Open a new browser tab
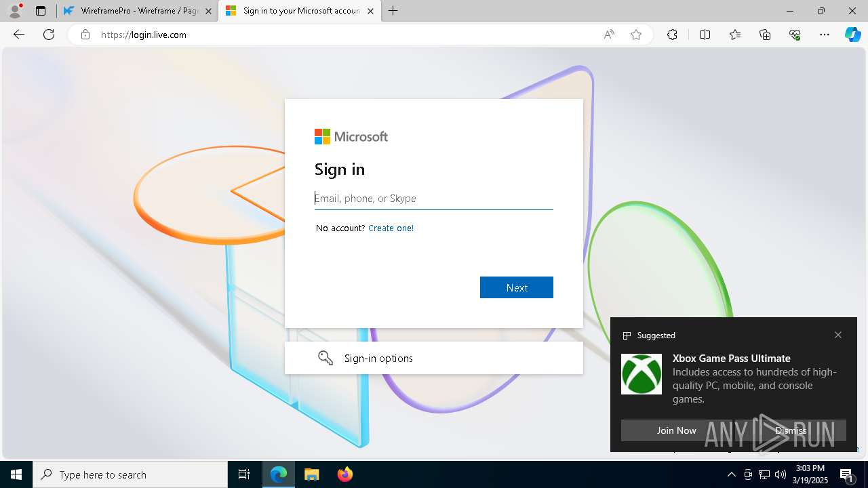 pyautogui.click(x=393, y=11)
